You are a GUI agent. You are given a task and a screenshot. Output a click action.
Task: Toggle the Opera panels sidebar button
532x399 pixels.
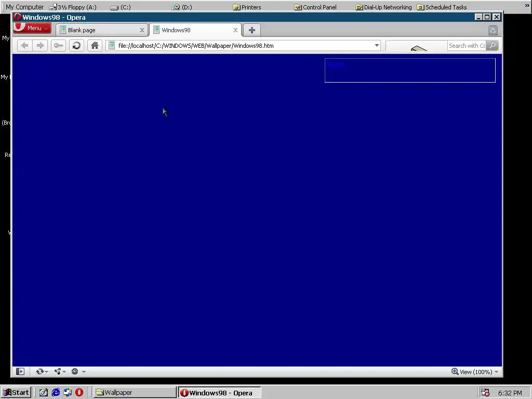(x=20, y=371)
